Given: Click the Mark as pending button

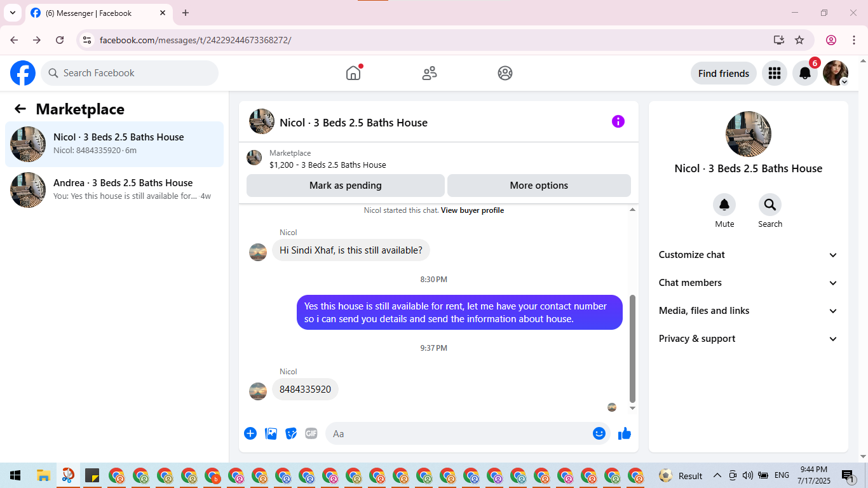Looking at the screenshot, I should click(346, 186).
